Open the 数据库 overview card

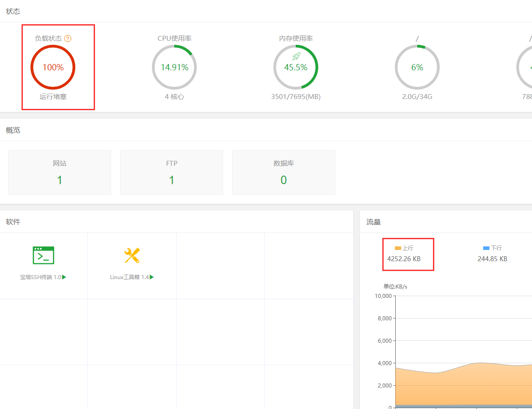pyautogui.click(x=284, y=172)
